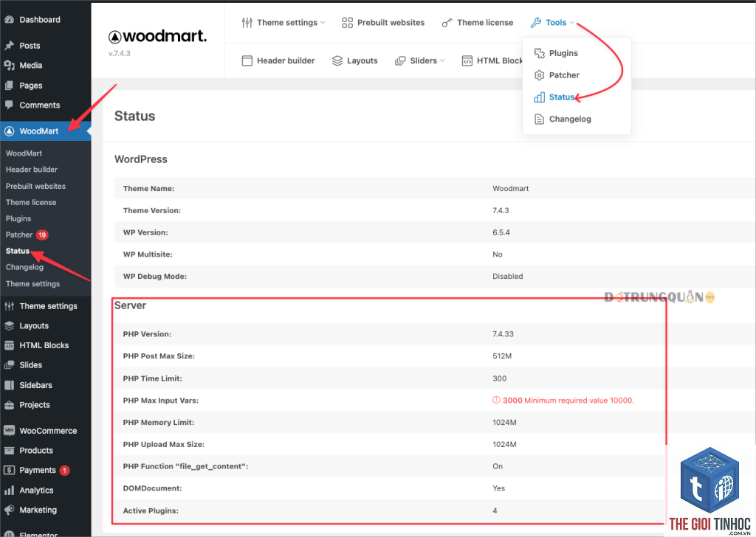The width and height of the screenshot is (756, 537).
Task: Click the Patcher gear icon in dropdown
Action: tap(539, 75)
